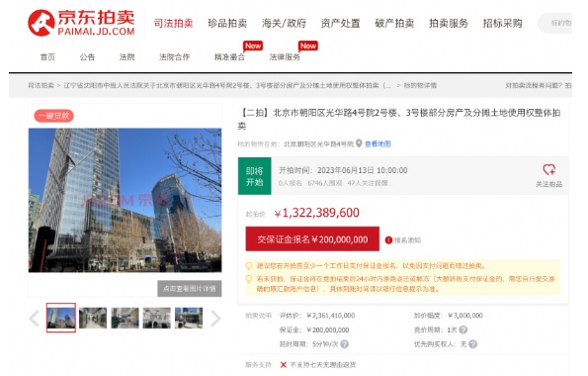588x376 pixels.
Task: Open the 司法拍卖 tab
Action: tap(173, 24)
